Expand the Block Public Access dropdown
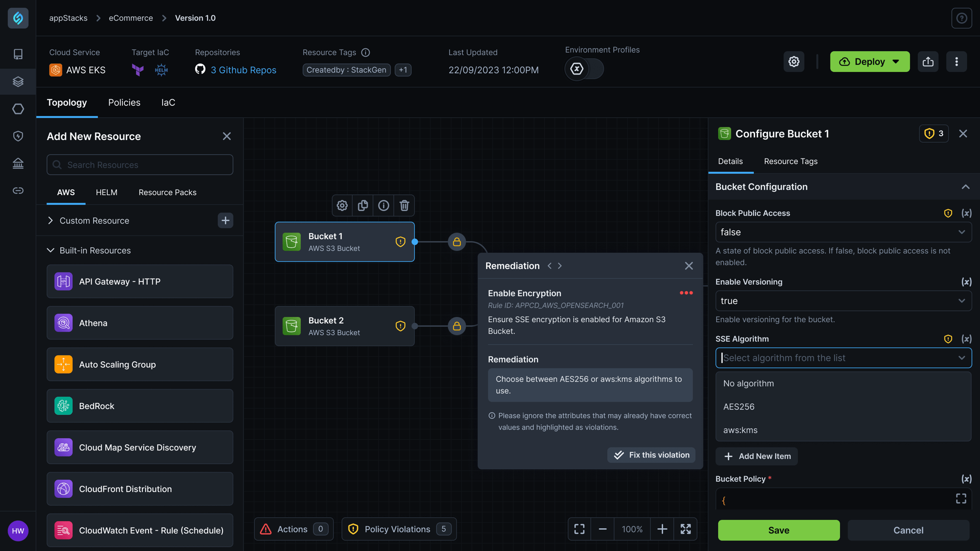The image size is (980, 551). (x=843, y=231)
